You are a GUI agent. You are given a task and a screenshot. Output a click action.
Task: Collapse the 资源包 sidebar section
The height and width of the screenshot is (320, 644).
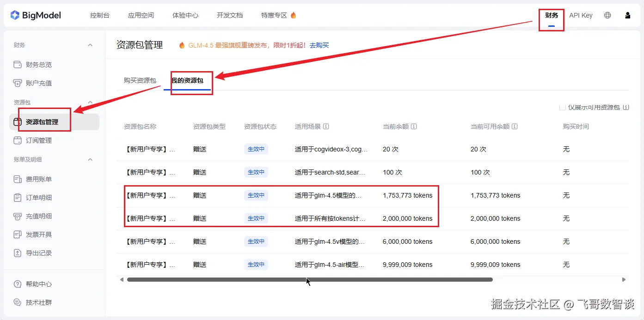click(90, 103)
